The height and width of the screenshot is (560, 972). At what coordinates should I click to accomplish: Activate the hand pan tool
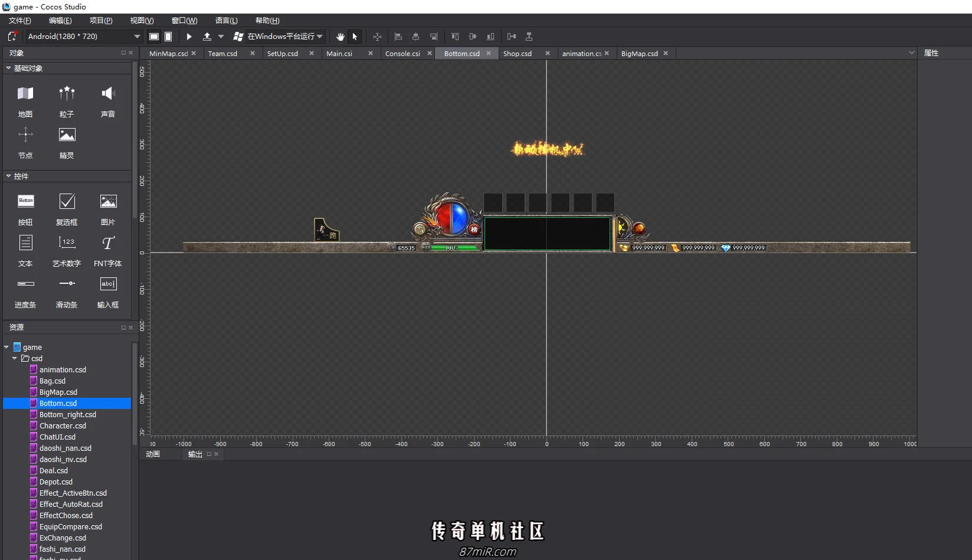[341, 37]
